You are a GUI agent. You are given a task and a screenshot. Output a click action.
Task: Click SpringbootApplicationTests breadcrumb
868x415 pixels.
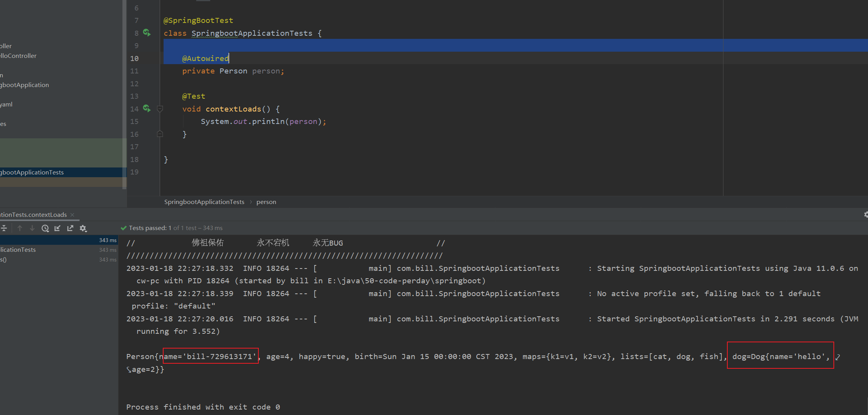(204, 202)
